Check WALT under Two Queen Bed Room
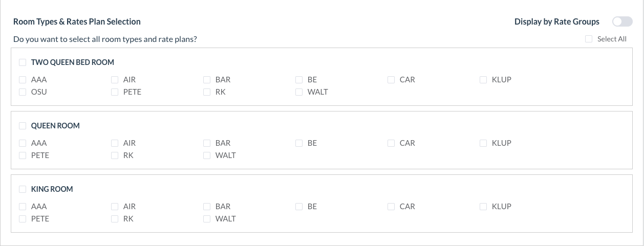The image size is (644, 246). point(299,92)
